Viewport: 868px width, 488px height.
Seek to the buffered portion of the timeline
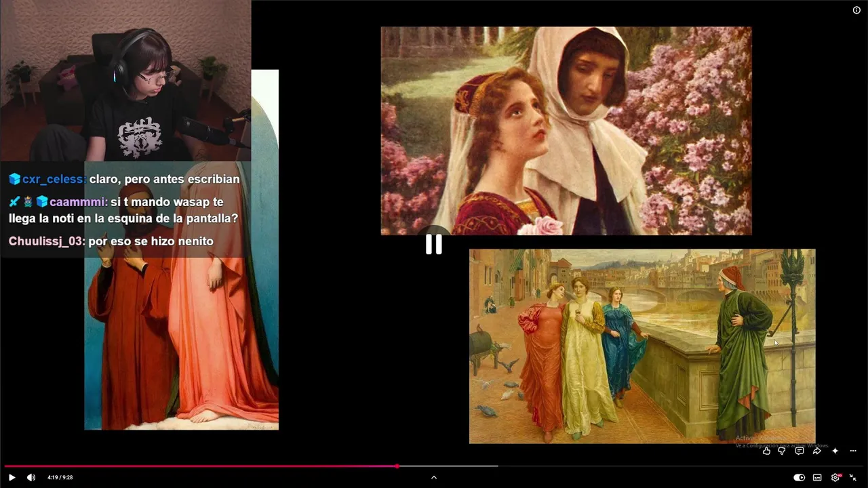pos(448,466)
